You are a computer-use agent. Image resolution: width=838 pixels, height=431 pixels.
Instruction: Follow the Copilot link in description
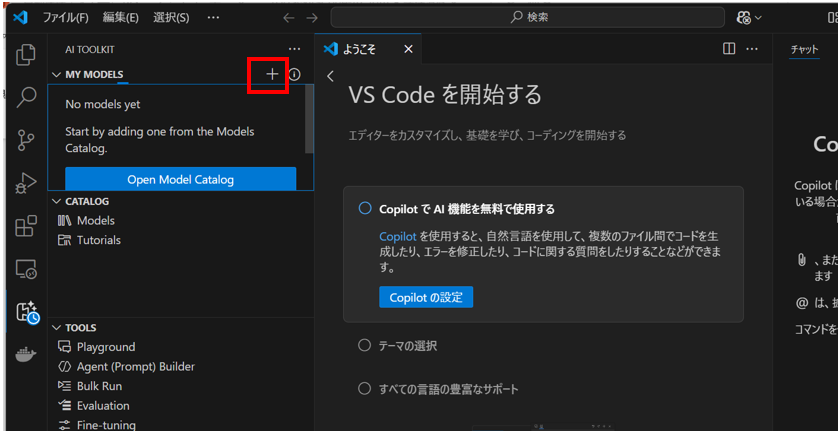click(398, 236)
